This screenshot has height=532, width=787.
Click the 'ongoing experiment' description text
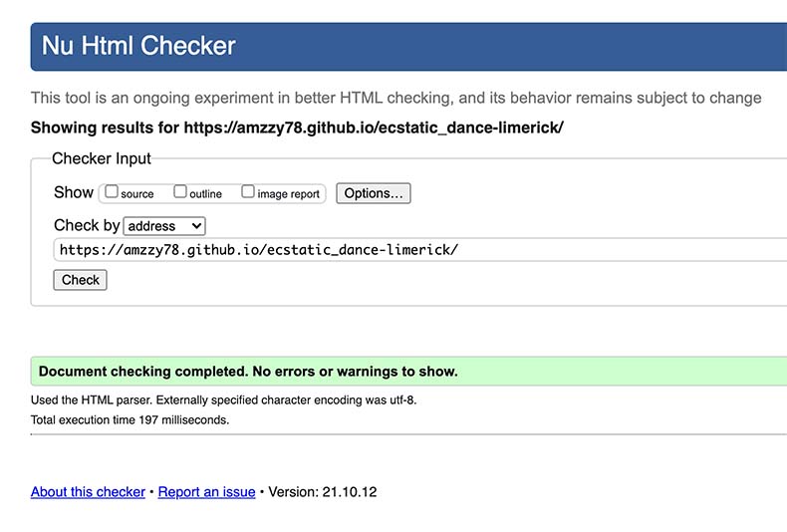[396, 98]
